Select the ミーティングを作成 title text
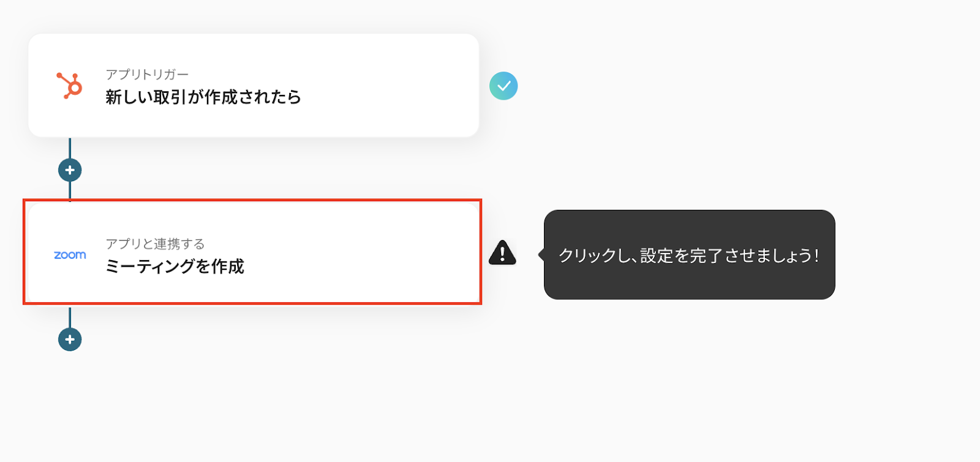 point(175,266)
